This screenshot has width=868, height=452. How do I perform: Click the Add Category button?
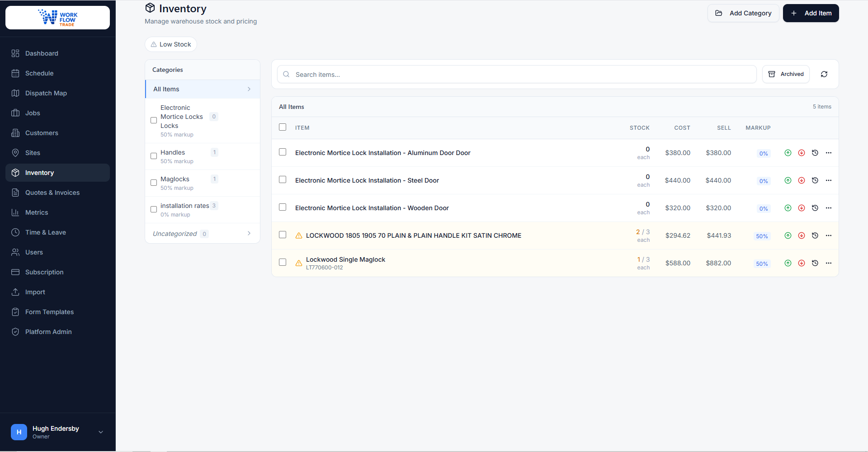point(743,13)
